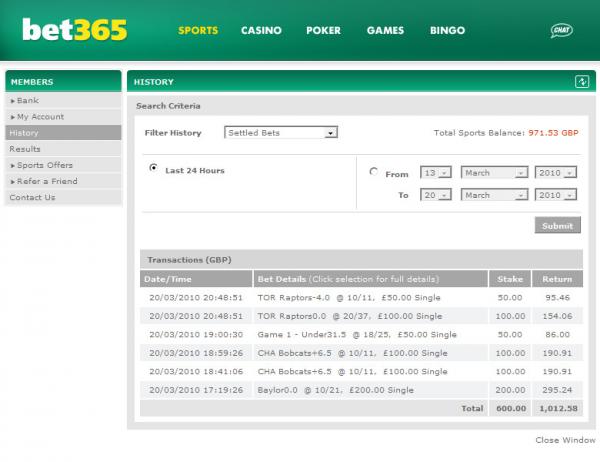600x462 pixels.
Task: Open the Filter History dropdown
Action: [x=281, y=132]
